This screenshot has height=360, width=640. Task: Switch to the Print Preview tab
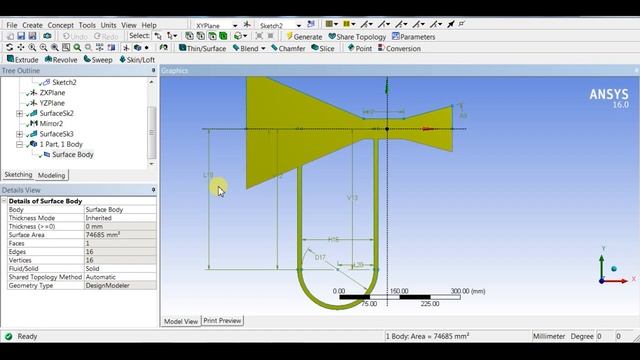point(222,321)
